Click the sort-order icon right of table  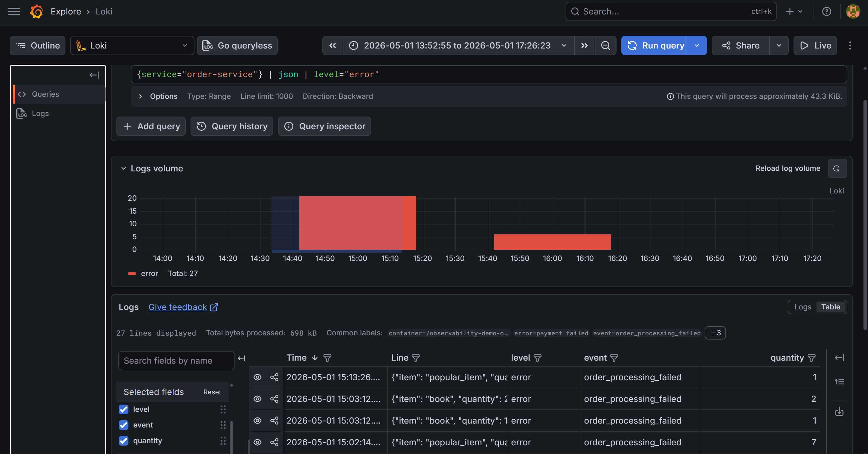point(839,382)
